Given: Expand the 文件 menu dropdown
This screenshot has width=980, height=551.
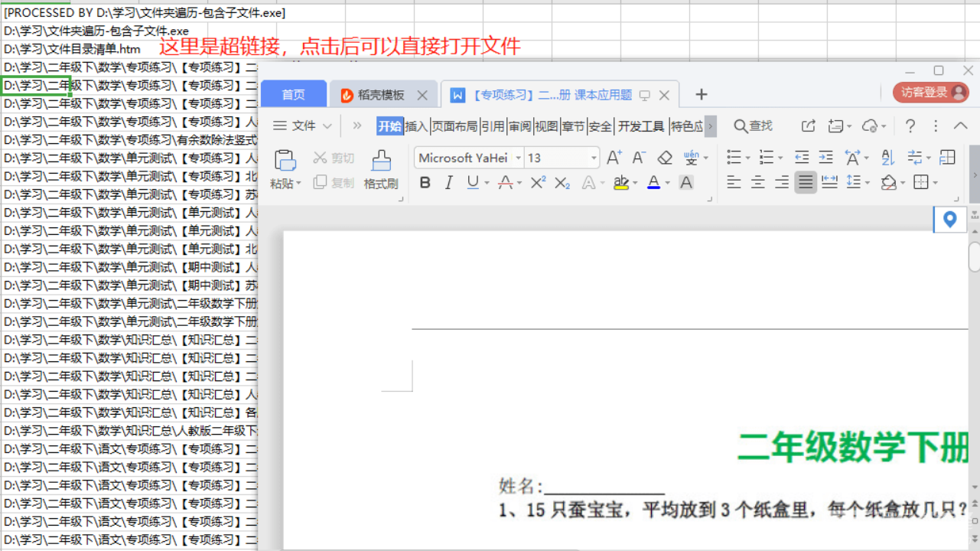Looking at the screenshot, I should click(327, 126).
